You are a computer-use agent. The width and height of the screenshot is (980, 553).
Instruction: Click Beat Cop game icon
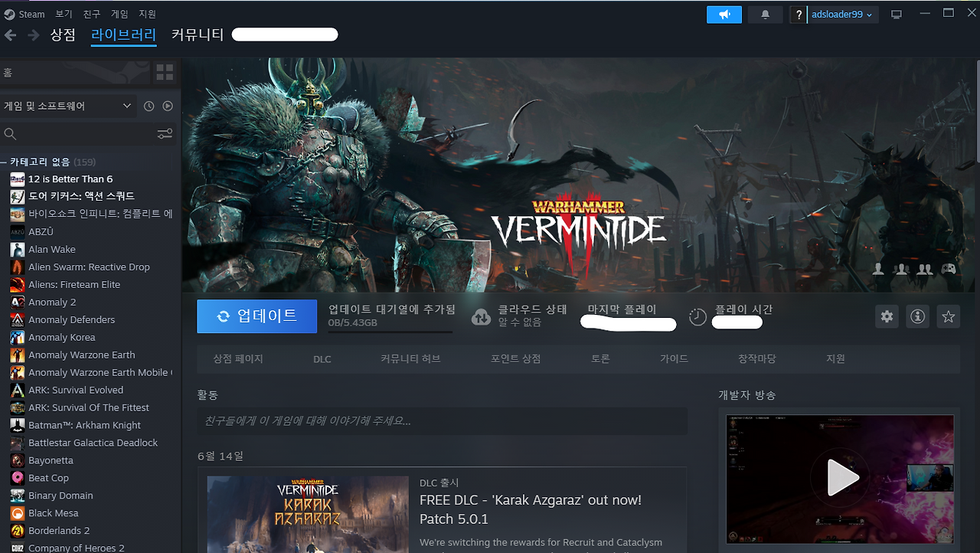coord(18,478)
